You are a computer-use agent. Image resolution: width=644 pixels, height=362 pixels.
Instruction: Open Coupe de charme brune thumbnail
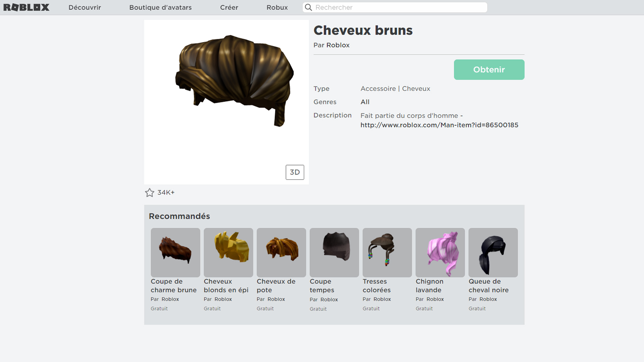click(x=175, y=253)
